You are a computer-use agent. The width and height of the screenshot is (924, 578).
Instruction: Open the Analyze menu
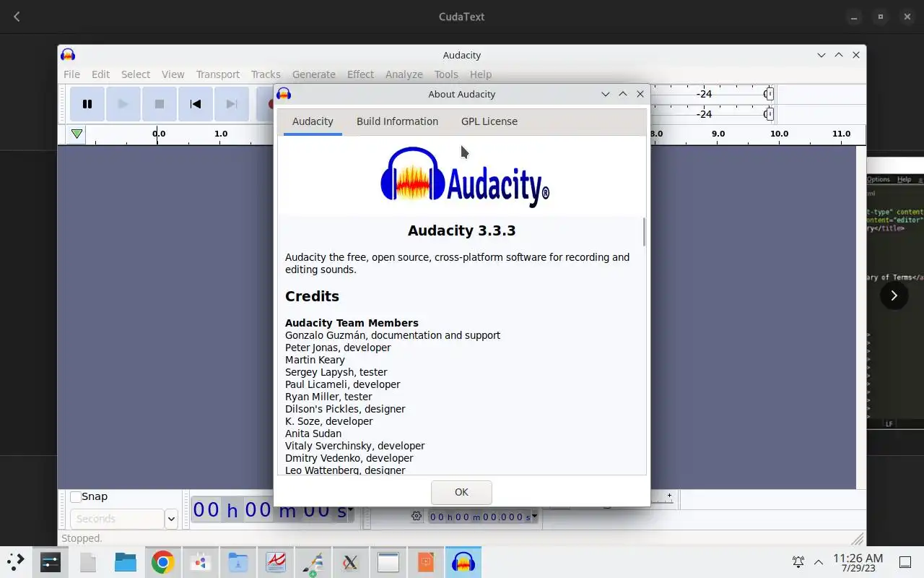(404, 74)
